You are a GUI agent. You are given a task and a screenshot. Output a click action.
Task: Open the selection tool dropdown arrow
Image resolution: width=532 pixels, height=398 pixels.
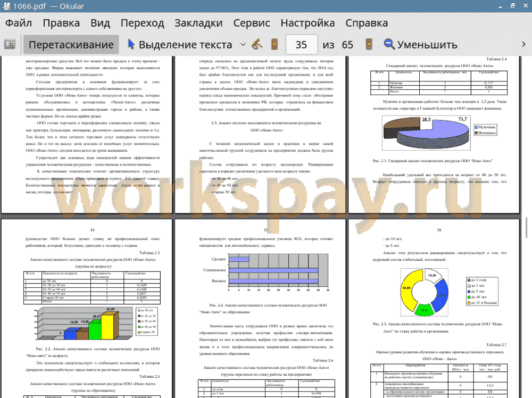pos(243,45)
